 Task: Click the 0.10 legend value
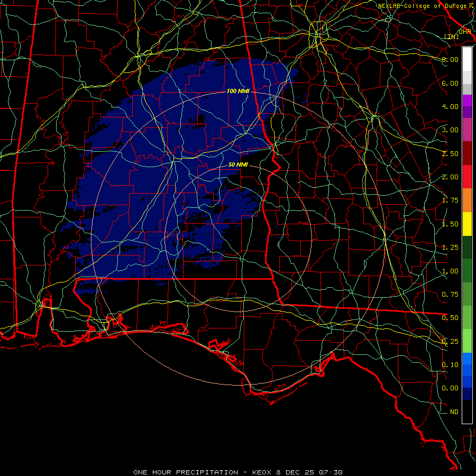(x=450, y=365)
